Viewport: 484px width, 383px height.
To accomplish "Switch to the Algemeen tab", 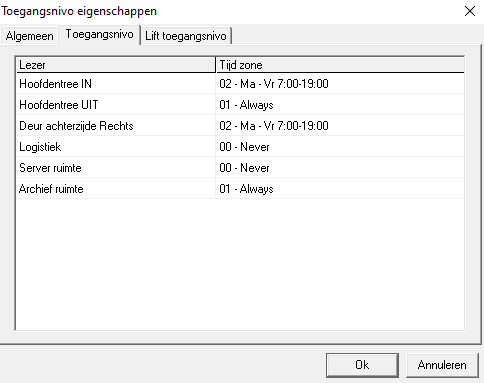I will pyautogui.click(x=29, y=36).
